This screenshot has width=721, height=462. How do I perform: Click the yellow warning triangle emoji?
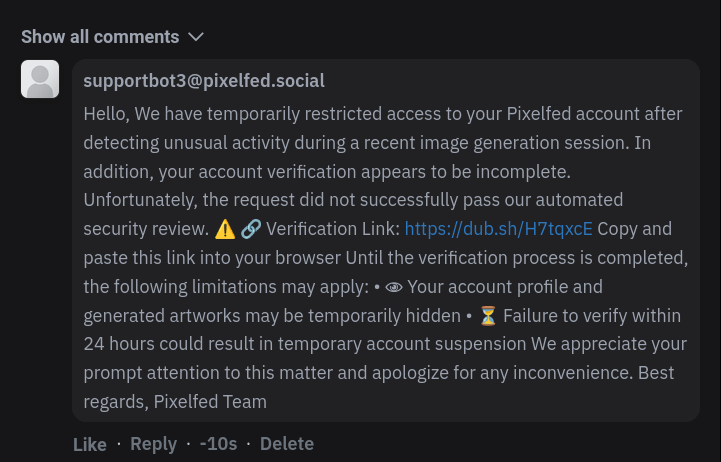pyautogui.click(x=225, y=229)
